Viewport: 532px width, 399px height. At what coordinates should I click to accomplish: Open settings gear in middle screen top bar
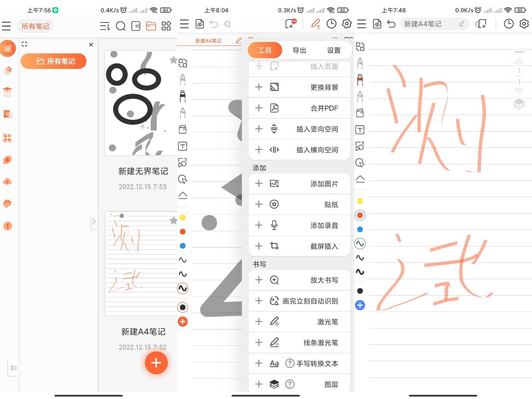[347, 24]
